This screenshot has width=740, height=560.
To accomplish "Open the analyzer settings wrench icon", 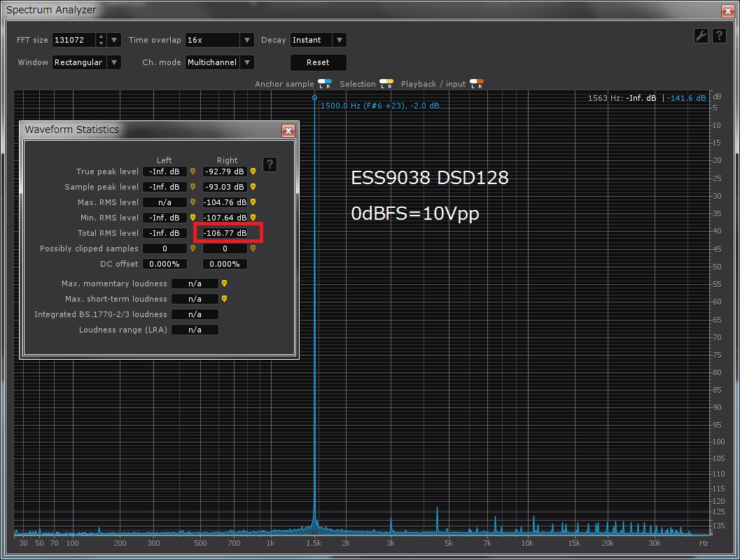I will [x=701, y=36].
